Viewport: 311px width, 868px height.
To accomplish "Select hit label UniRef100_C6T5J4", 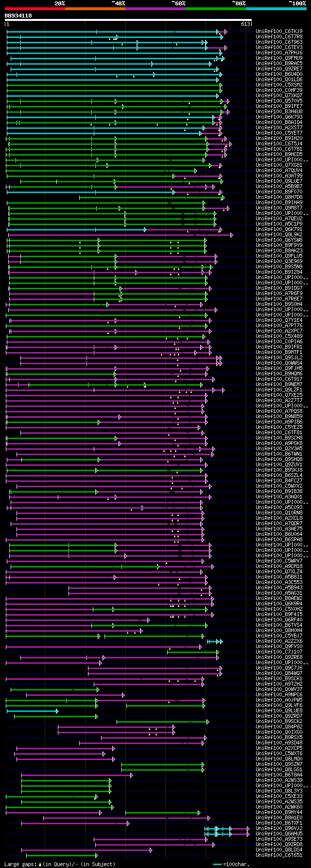I will pos(279,143).
